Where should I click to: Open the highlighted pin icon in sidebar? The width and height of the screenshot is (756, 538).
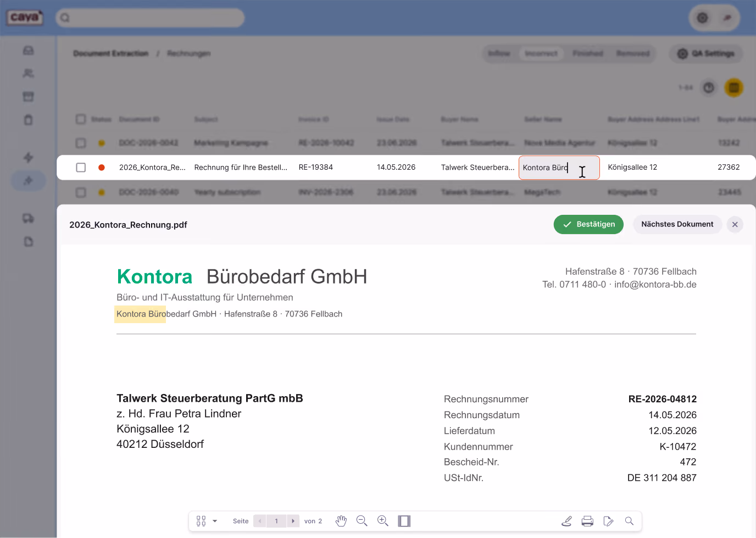pyautogui.click(x=29, y=181)
